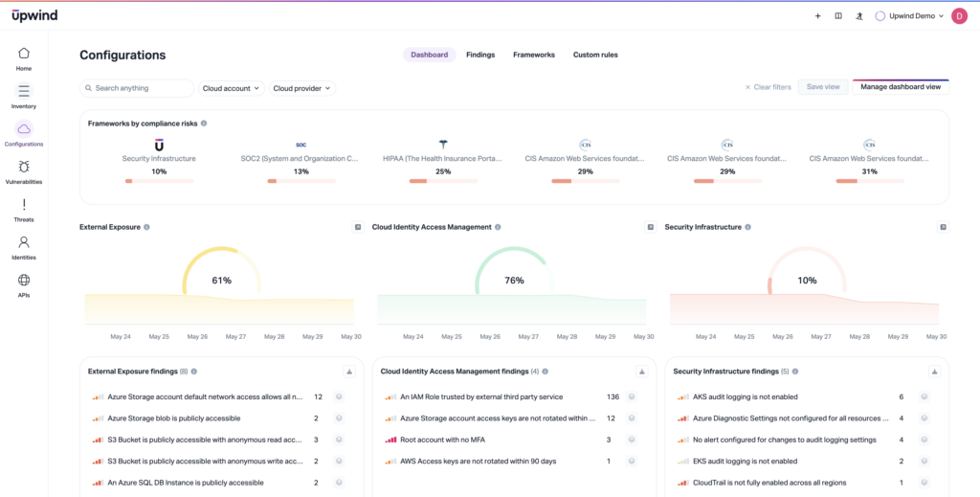The image size is (980, 497).
Task: Download Security Infrastructure findings
Action: [x=934, y=372]
